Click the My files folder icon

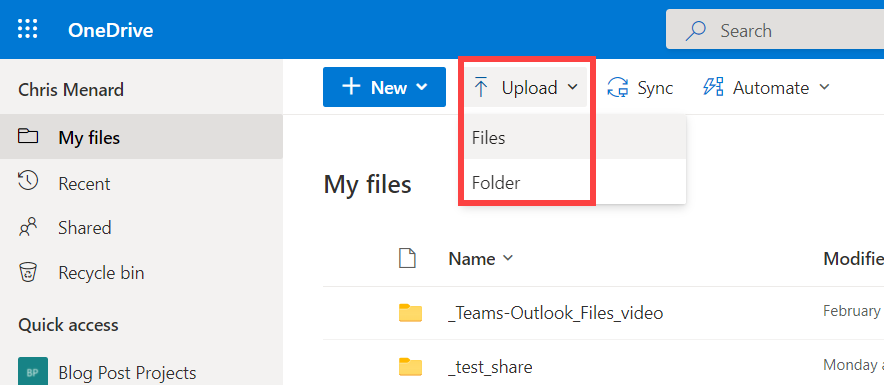click(28, 136)
